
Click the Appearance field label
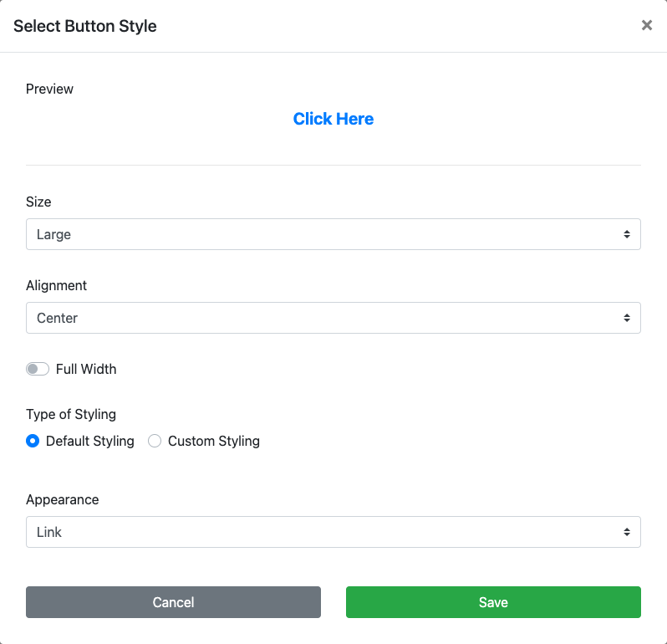pyautogui.click(x=63, y=499)
